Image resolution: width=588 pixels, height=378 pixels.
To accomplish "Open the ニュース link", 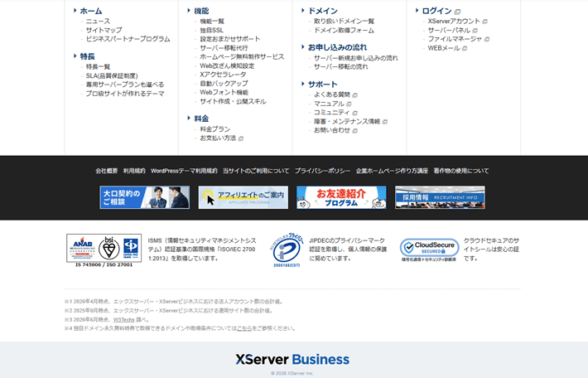I will [98, 21].
